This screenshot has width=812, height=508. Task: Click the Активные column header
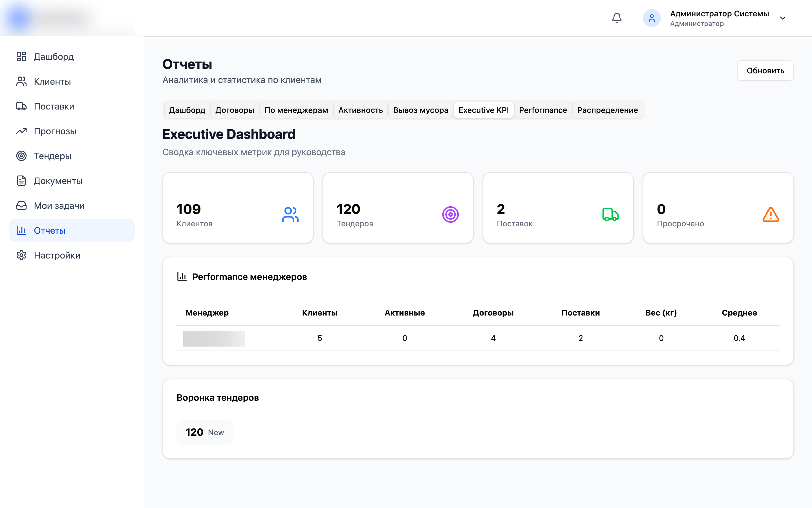405,312
